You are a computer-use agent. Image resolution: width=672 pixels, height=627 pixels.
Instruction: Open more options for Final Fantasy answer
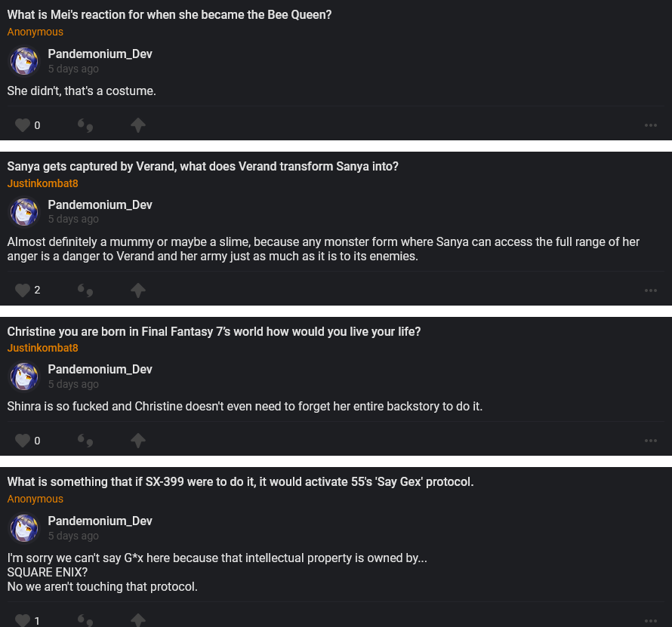pos(651,441)
